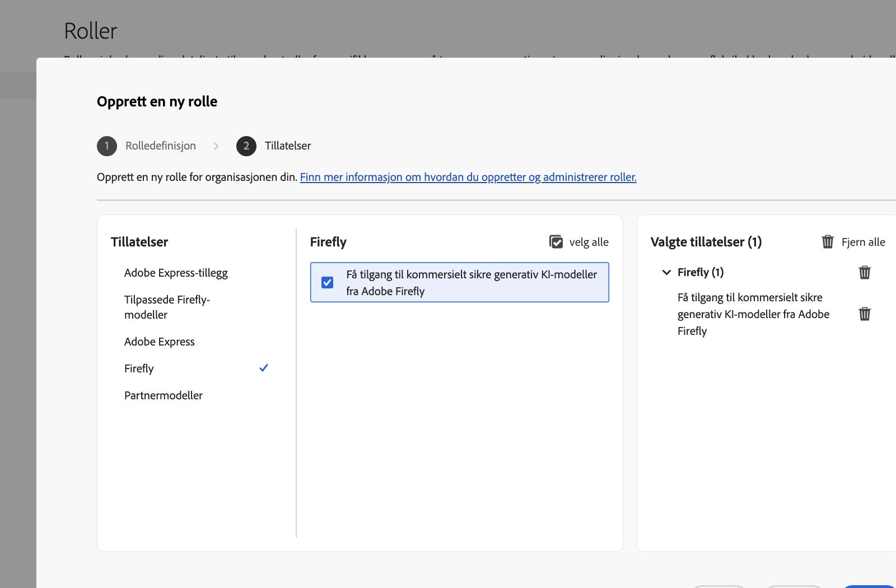Viewport: 896px width, 588px height.
Task: Click the velg alle label
Action: 589,242
